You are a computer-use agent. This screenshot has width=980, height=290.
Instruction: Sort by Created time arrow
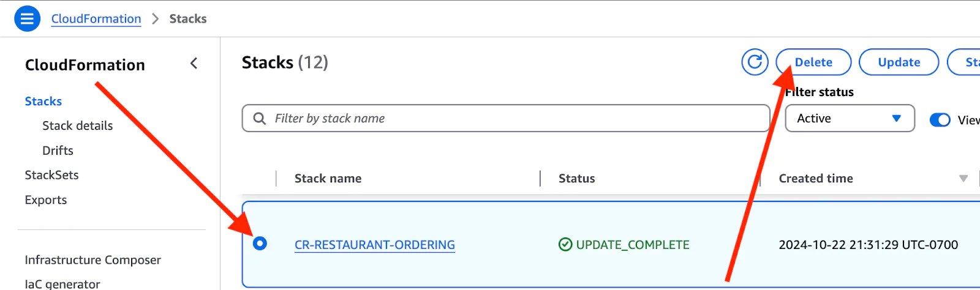pos(963,179)
